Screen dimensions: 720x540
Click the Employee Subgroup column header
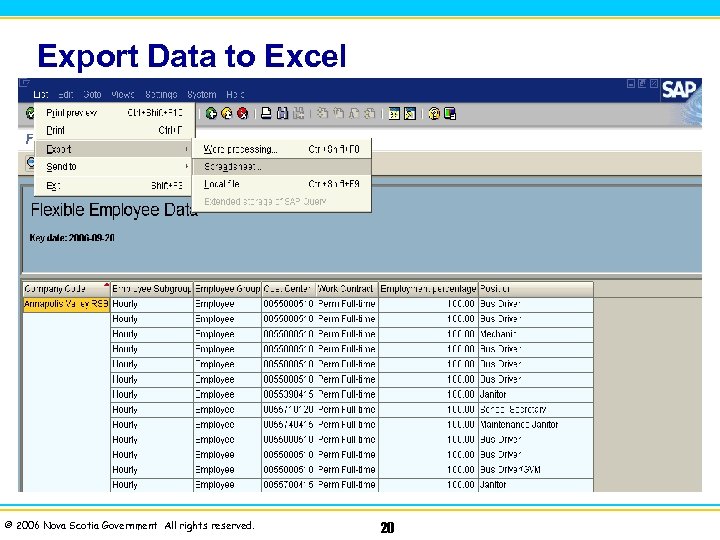(152, 289)
